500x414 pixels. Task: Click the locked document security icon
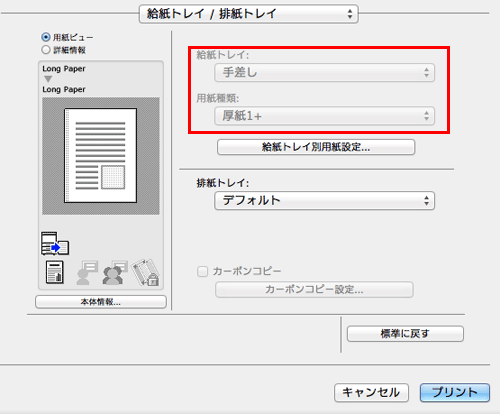click(x=146, y=273)
